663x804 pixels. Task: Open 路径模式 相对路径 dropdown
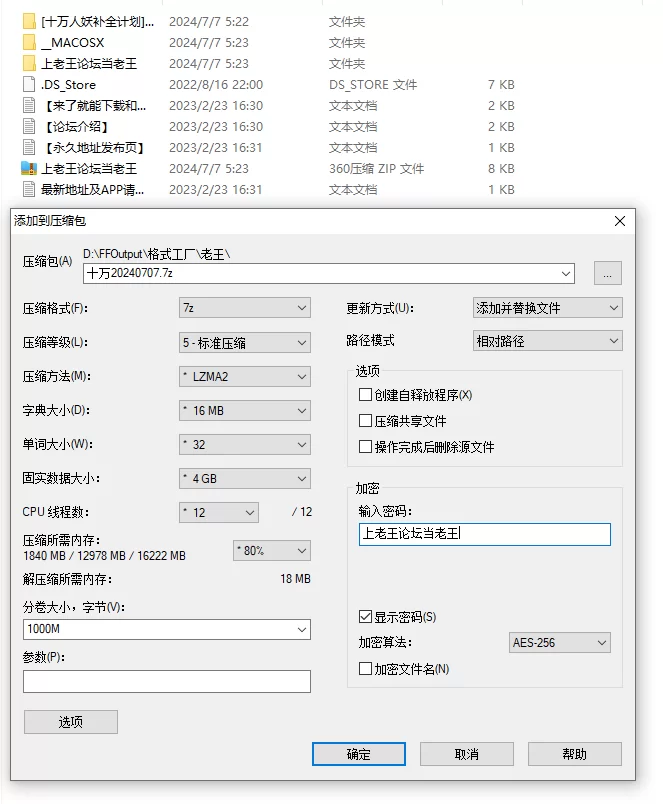pyautogui.click(x=548, y=341)
